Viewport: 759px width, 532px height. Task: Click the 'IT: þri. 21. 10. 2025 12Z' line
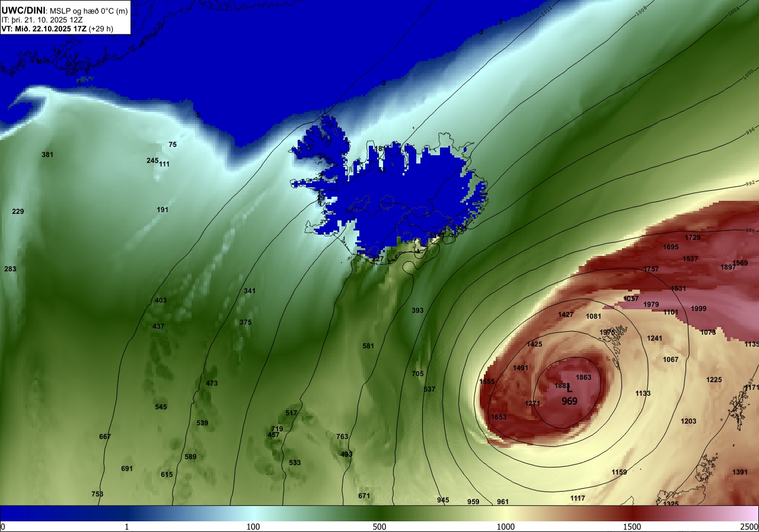[43, 20]
